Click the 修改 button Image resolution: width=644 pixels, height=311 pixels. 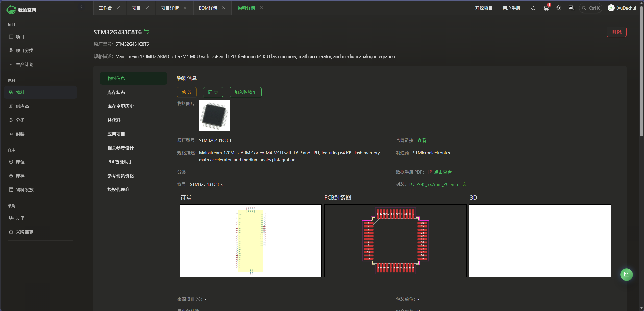pyautogui.click(x=187, y=92)
